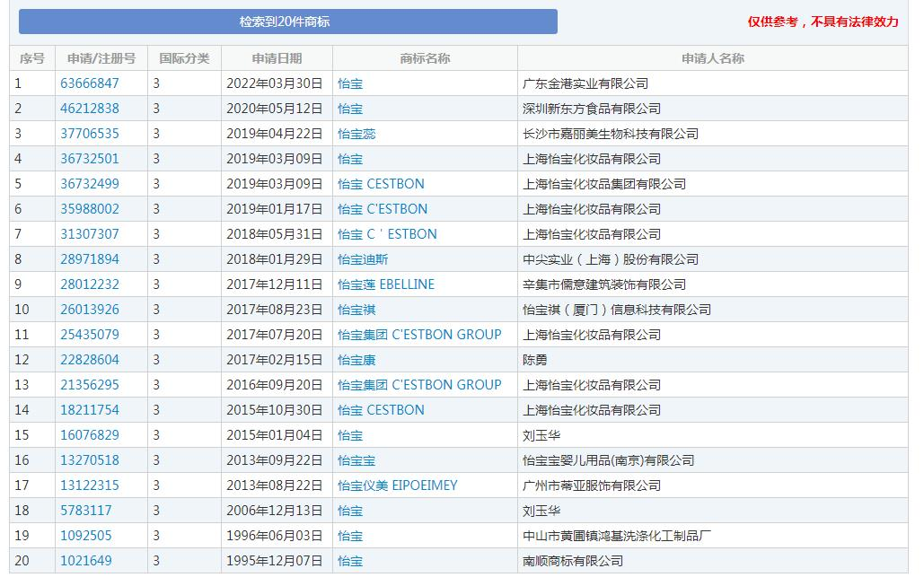This screenshot has width=924, height=586.
Task: Open trademark 怡宝 in row 18
Action: click(350, 511)
